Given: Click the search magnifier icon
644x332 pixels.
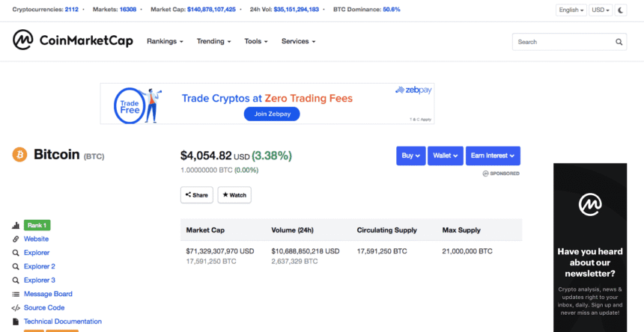Looking at the screenshot, I should (x=619, y=42).
